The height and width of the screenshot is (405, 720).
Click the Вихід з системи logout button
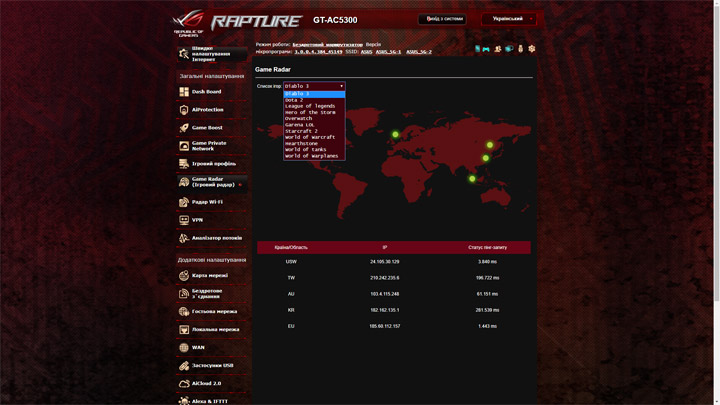click(442, 19)
